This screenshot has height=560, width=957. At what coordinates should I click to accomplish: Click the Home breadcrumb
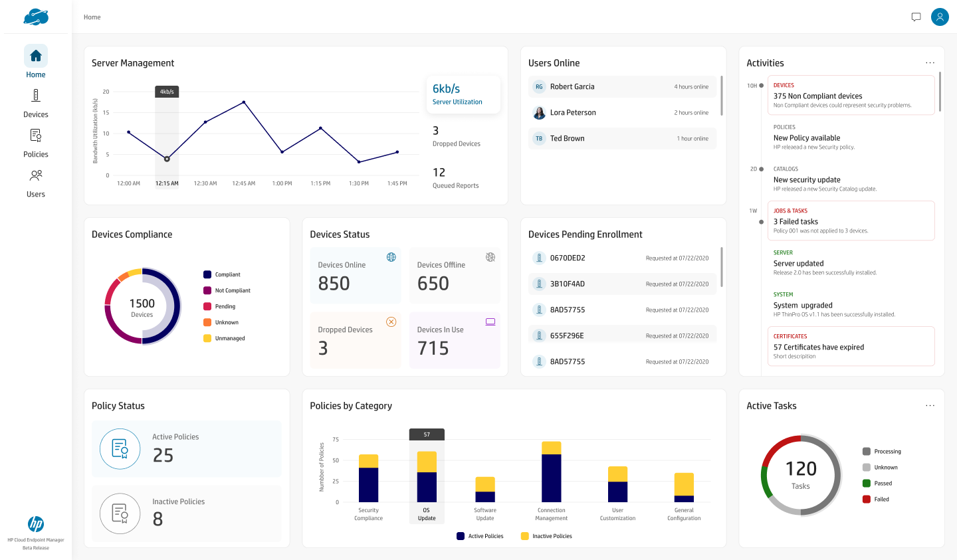click(x=92, y=17)
